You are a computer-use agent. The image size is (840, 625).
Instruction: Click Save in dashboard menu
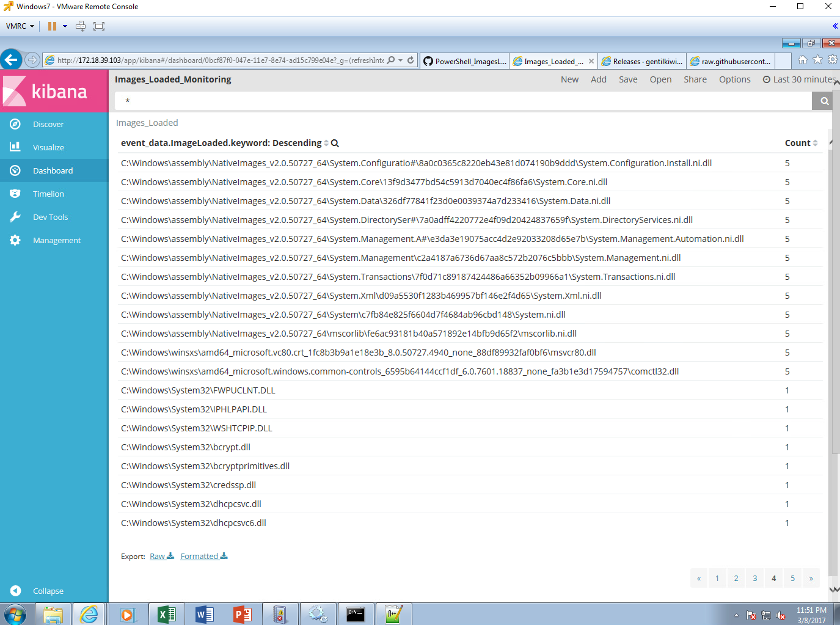628,79
